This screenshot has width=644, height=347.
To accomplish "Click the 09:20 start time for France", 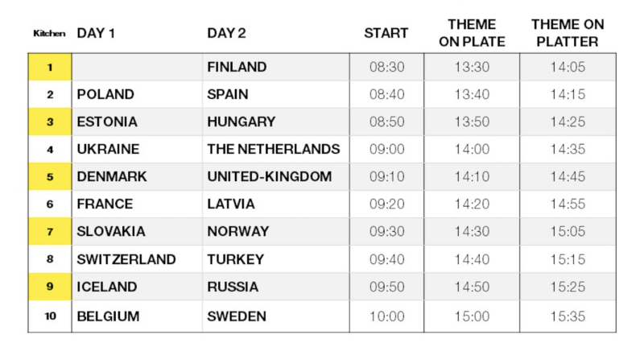I will pyautogui.click(x=386, y=204).
